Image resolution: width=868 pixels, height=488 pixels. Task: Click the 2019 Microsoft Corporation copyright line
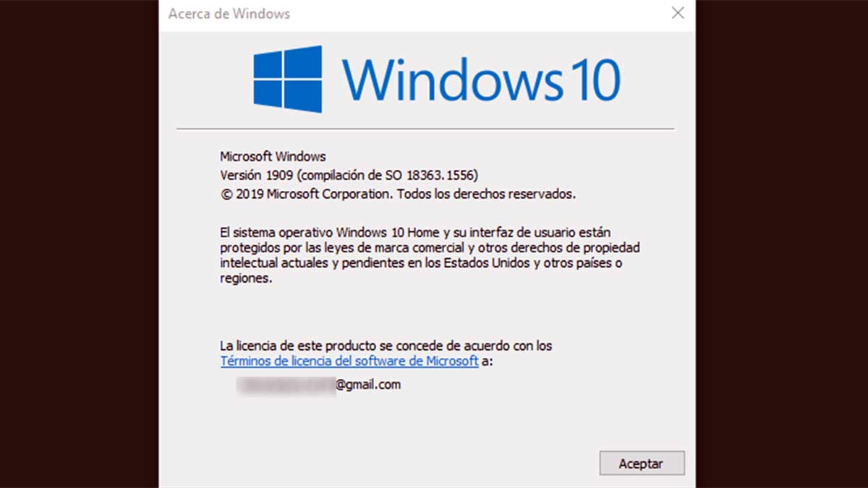coord(398,194)
